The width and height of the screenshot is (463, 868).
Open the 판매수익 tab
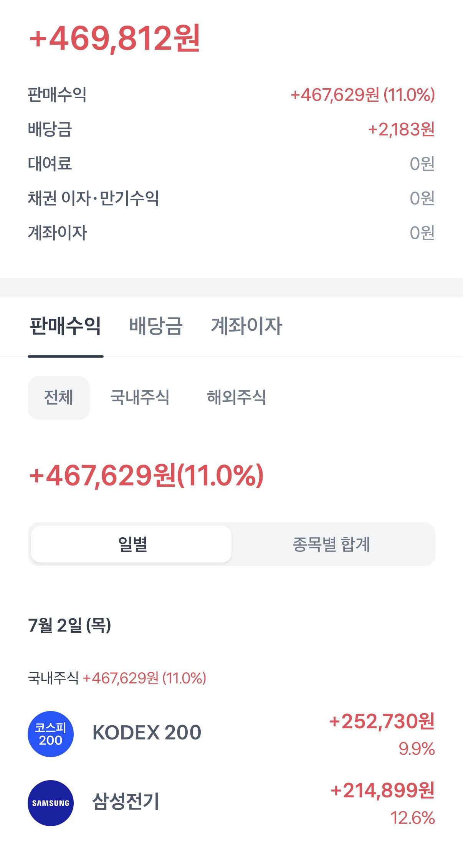[x=66, y=327]
